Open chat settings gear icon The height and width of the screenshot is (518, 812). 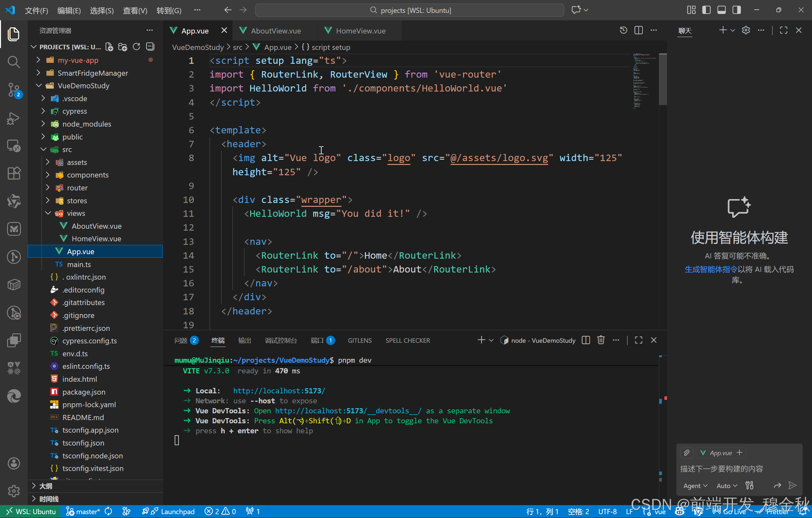pyautogui.click(x=746, y=30)
